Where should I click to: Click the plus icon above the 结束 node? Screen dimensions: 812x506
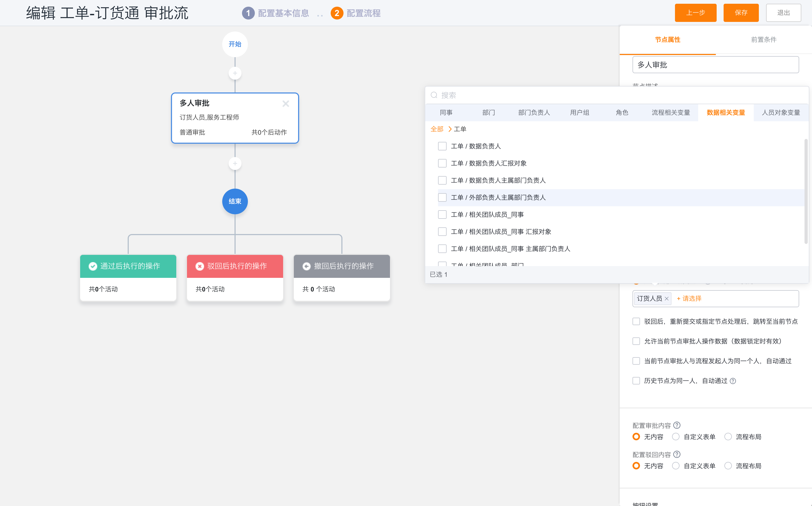pyautogui.click(x=235, y=164)
